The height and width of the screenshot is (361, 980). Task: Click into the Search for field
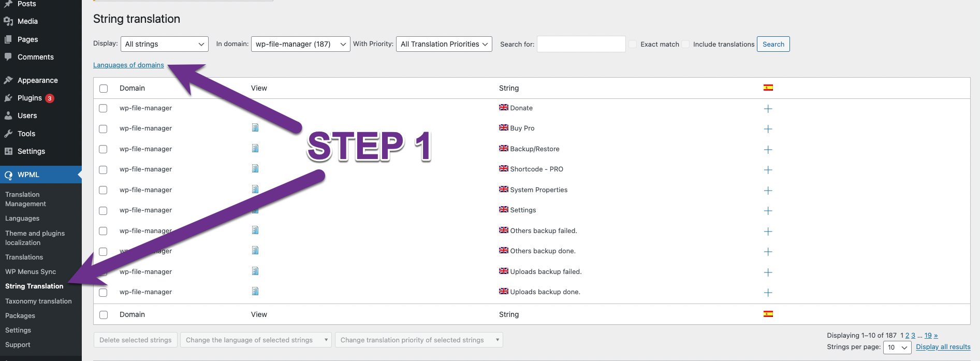(x=581, y=44)
